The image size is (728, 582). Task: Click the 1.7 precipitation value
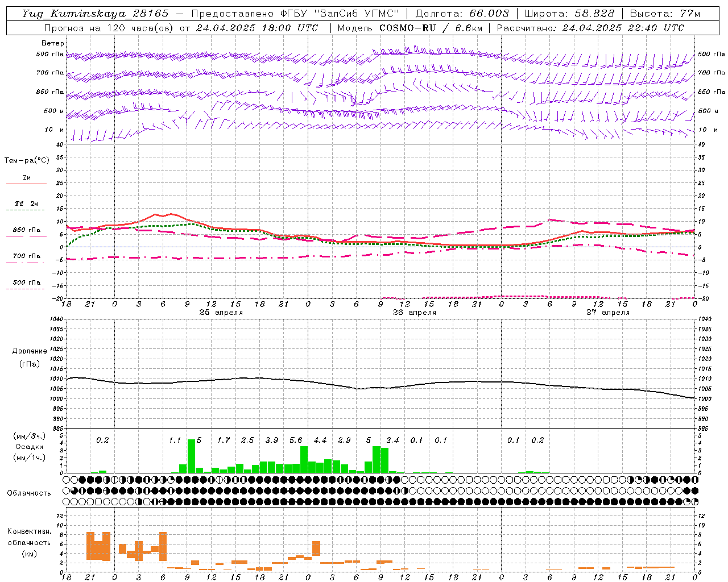tap(224, 440)
